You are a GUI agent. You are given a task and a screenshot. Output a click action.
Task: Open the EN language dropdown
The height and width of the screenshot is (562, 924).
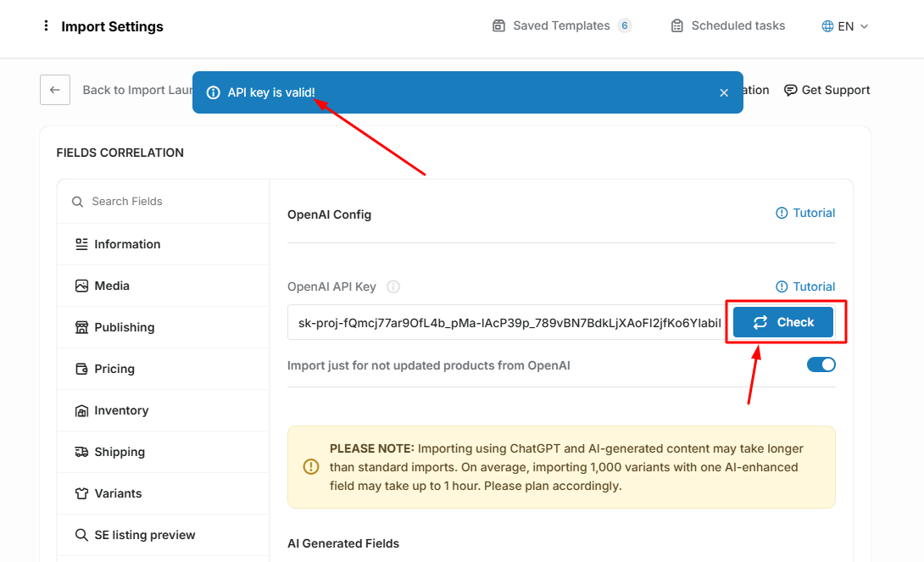click(x=845, y=26)
